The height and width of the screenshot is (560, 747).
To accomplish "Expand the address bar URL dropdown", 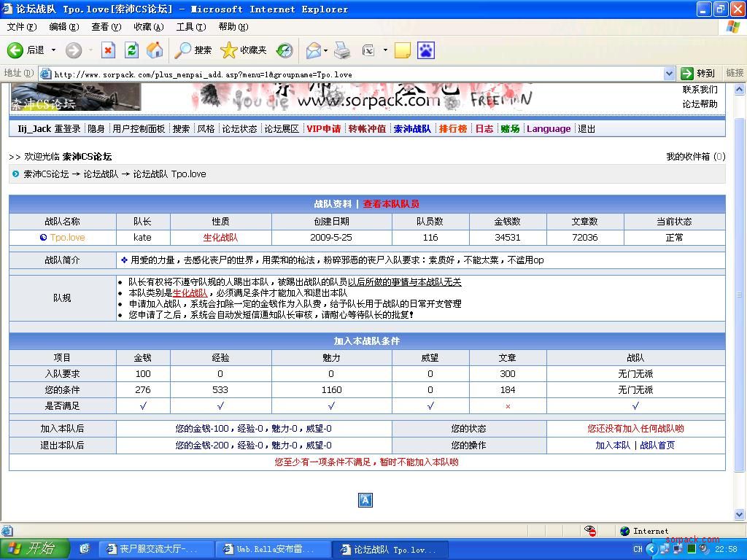I will (669, 74).
